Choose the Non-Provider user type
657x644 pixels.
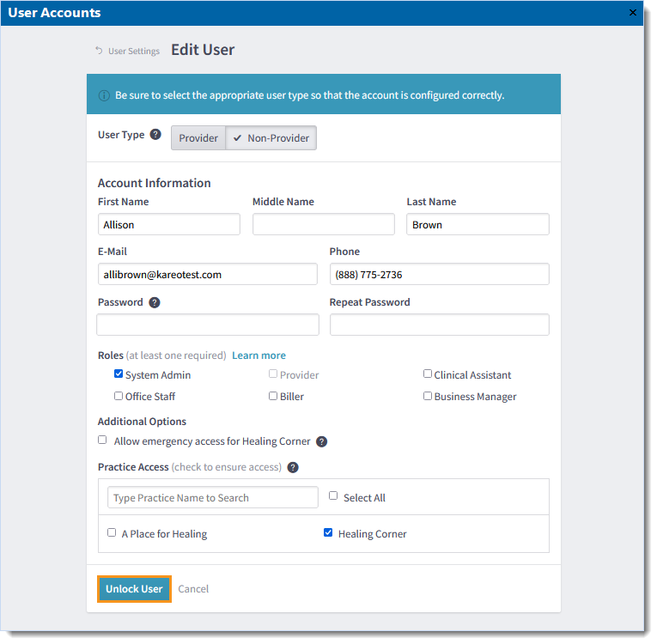[271, 137]
